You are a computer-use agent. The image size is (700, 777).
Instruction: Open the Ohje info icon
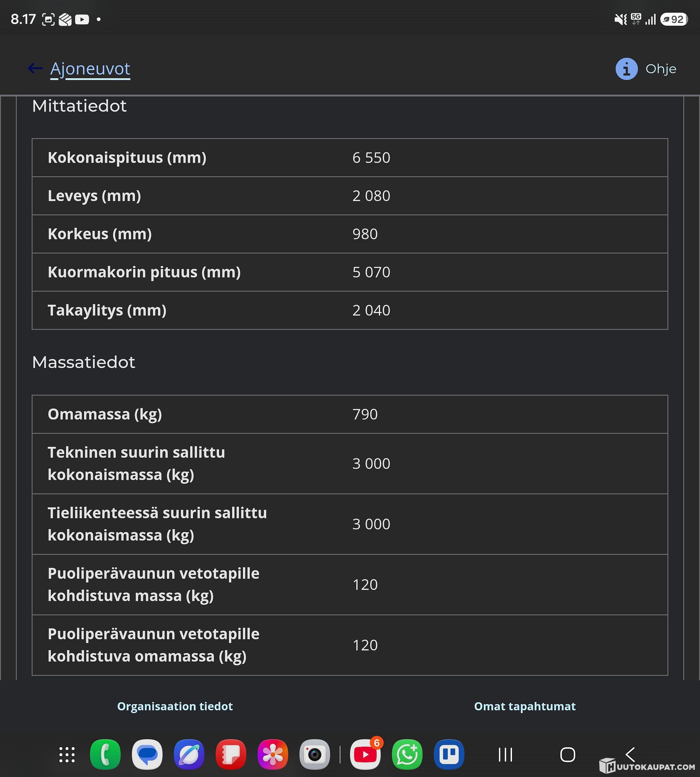coord(627,69)
